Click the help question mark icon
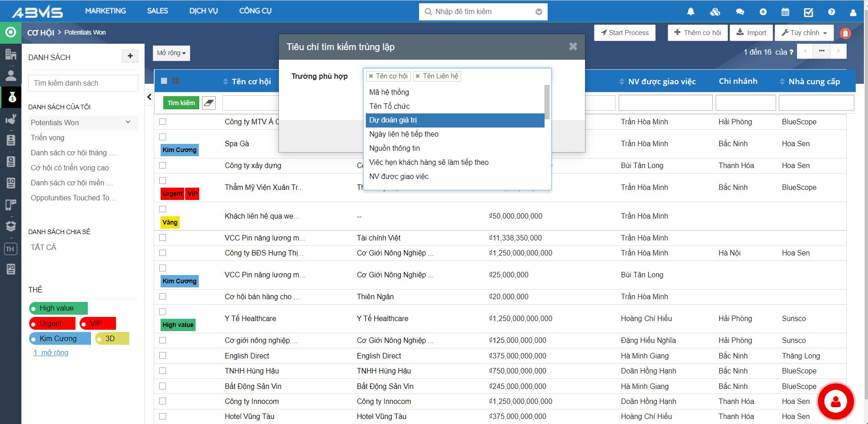Screen dimensions: 868x424 pyautogui.click(x=832, y=12)
